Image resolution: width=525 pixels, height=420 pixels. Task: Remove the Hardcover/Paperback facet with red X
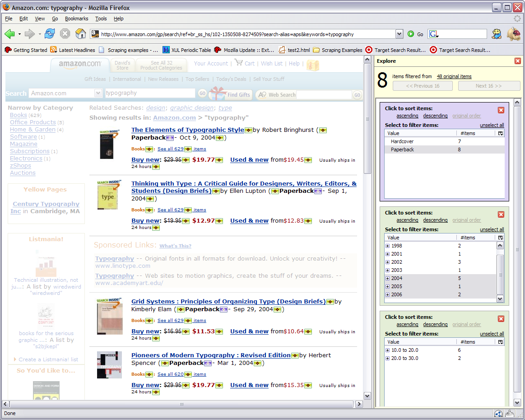click(501, 110)
